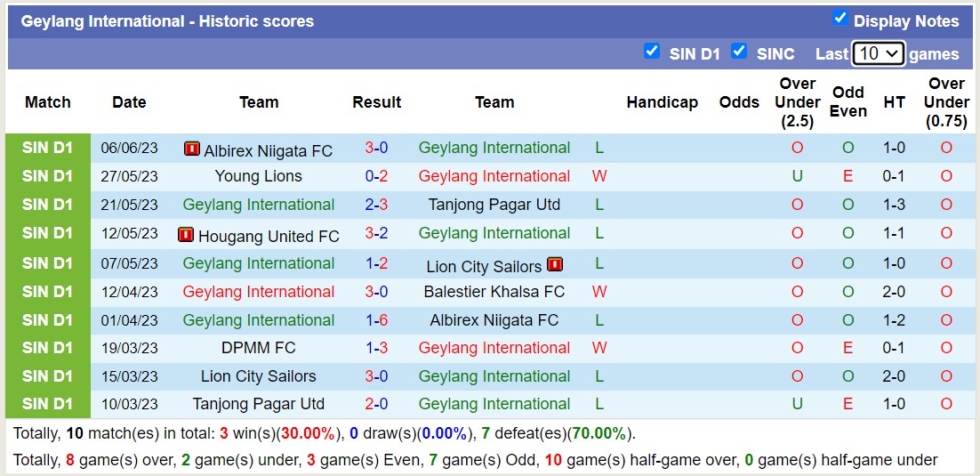Open the last games count dropdown
Viewport: 980px width, 476px height.
tap(878, 53)
